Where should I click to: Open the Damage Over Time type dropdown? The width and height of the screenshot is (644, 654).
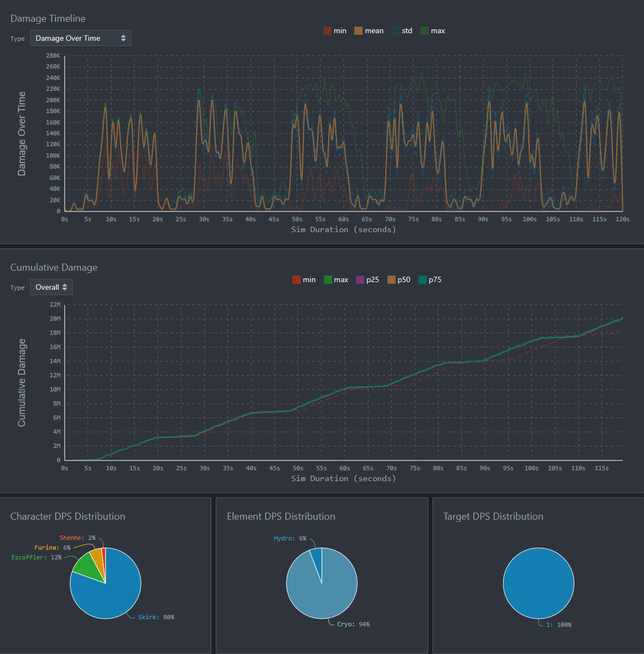click(x=80, y=38)
